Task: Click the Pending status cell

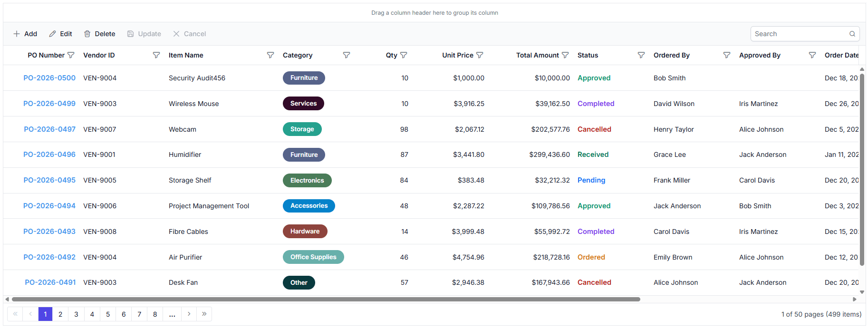Action: [591, 180]
